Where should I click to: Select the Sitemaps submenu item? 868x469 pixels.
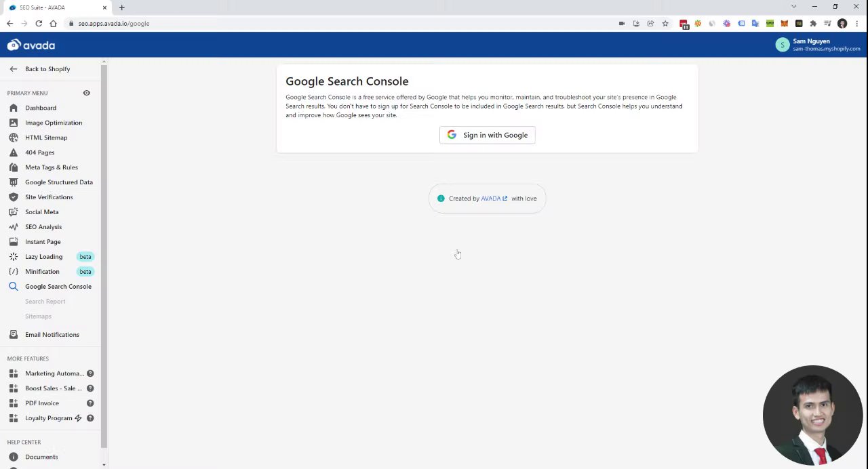tap(38, 317)
